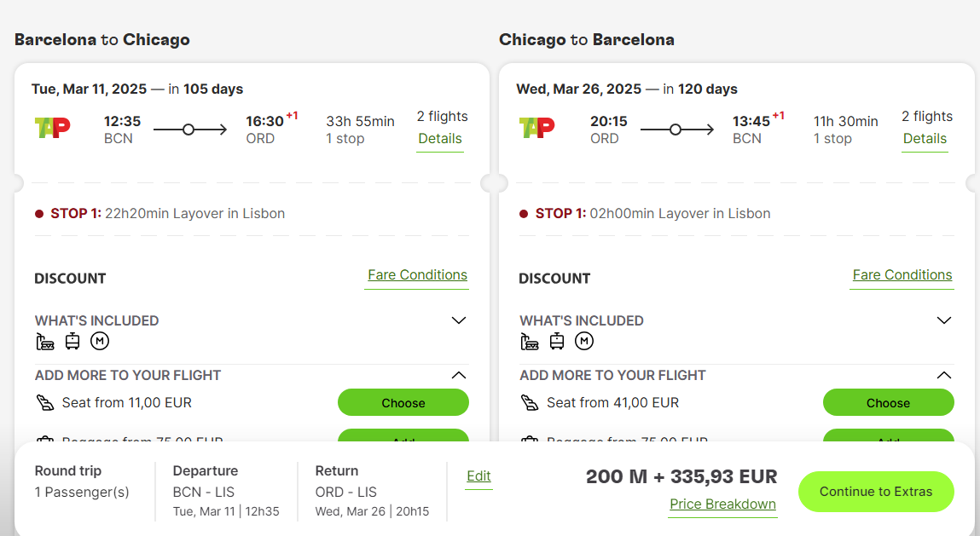Expand What's Included for Chicago to Barcelona
Screen dimensions: 980x536
pyautogui.click(x=943, y=320)
